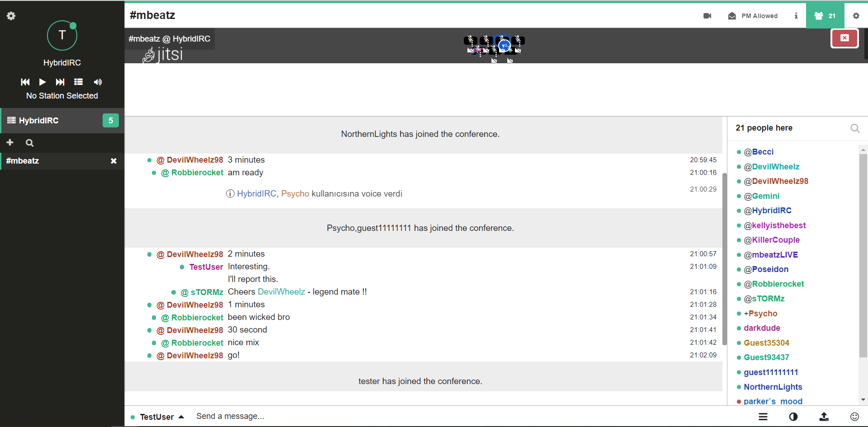Image resolution: width=868 pixels, height=427 pixels.
Task: Select user @HybridIRC in user list
Action: pyautogui.click(x=768, y=211)
